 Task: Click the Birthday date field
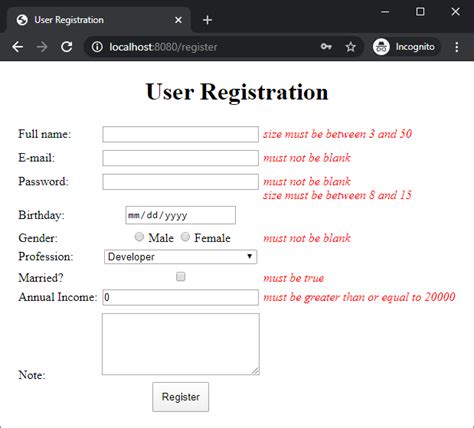tap(180, 215)
